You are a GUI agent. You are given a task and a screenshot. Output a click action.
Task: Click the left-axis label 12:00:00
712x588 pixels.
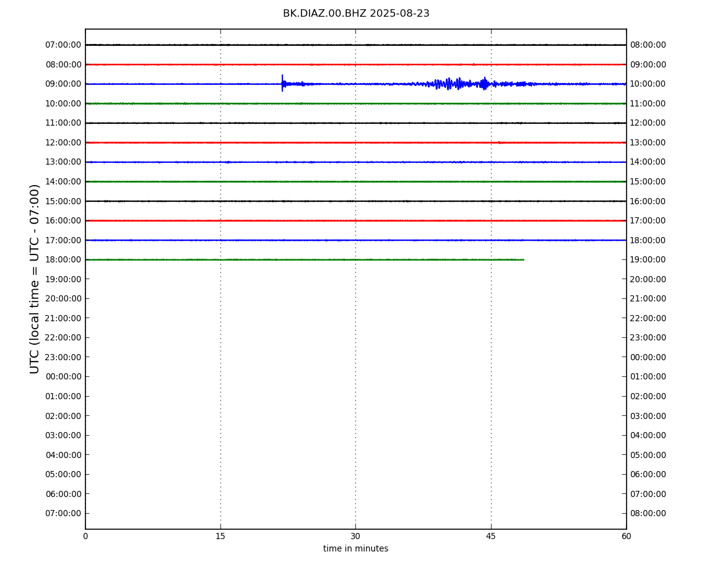[63, 142]
